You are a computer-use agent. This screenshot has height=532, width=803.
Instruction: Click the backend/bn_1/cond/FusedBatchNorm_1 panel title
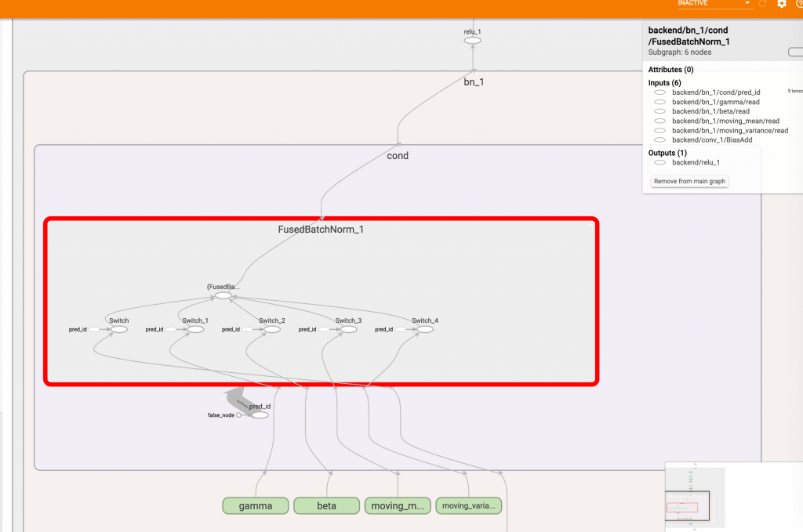point(689,36)
